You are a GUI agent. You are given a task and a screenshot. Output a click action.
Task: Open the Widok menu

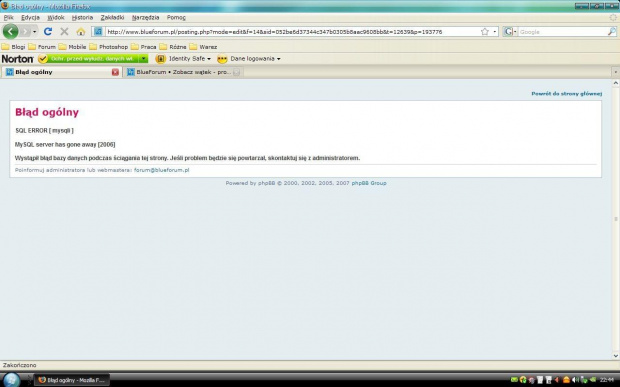56,17
